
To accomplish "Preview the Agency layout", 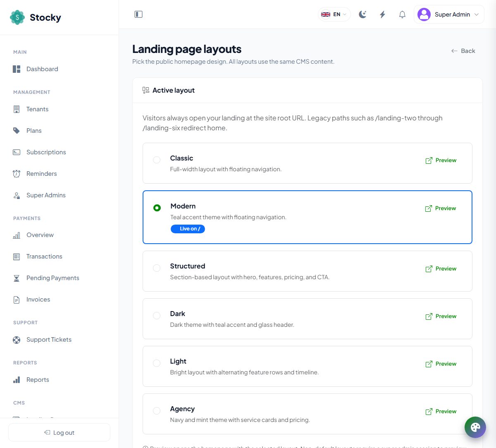I will (441, 411).
